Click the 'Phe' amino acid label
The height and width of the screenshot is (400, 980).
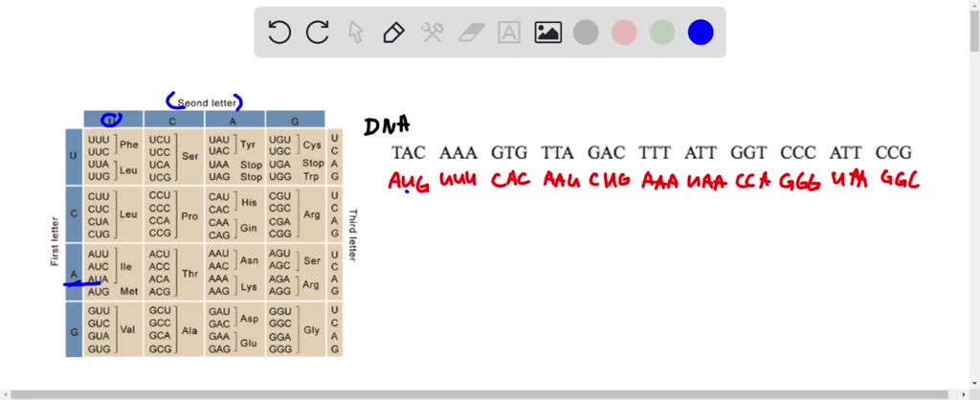(x=129, y=144)
